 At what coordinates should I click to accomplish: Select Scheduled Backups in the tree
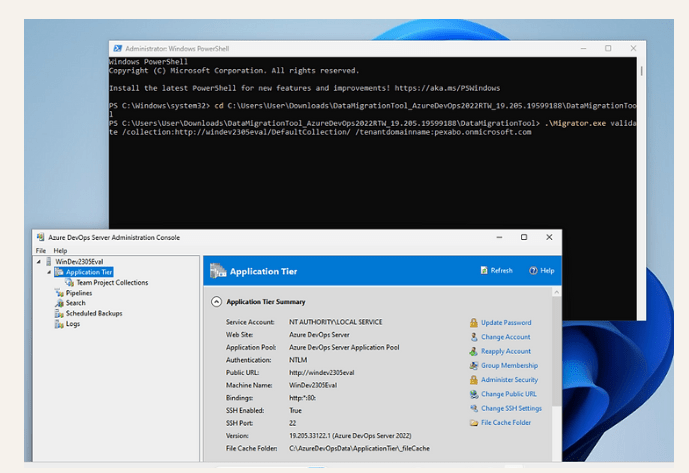click(94, 313)
